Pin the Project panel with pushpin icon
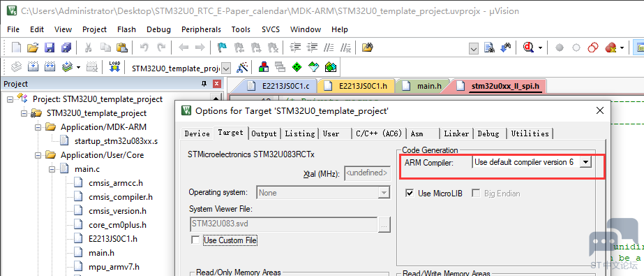 [x=204, y=84]
